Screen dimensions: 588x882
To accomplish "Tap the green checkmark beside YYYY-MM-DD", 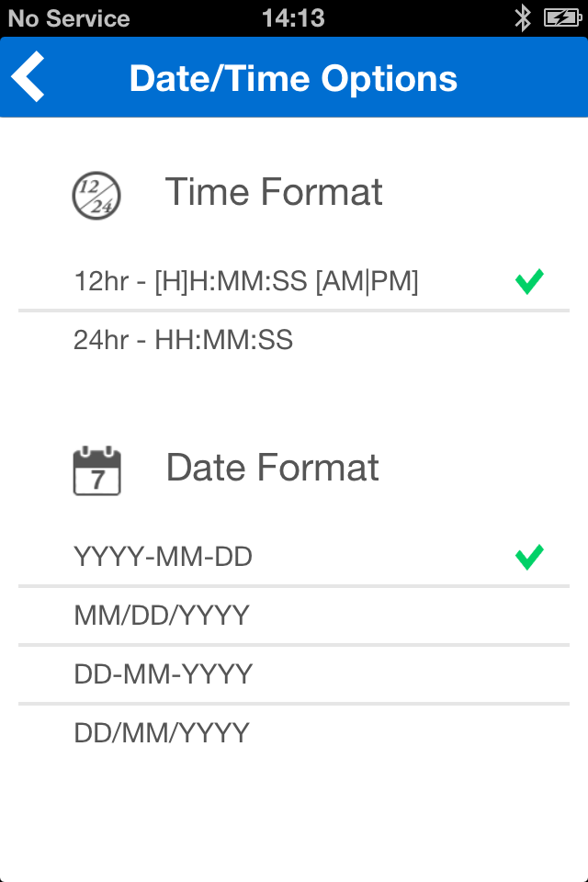I will 529,557.
